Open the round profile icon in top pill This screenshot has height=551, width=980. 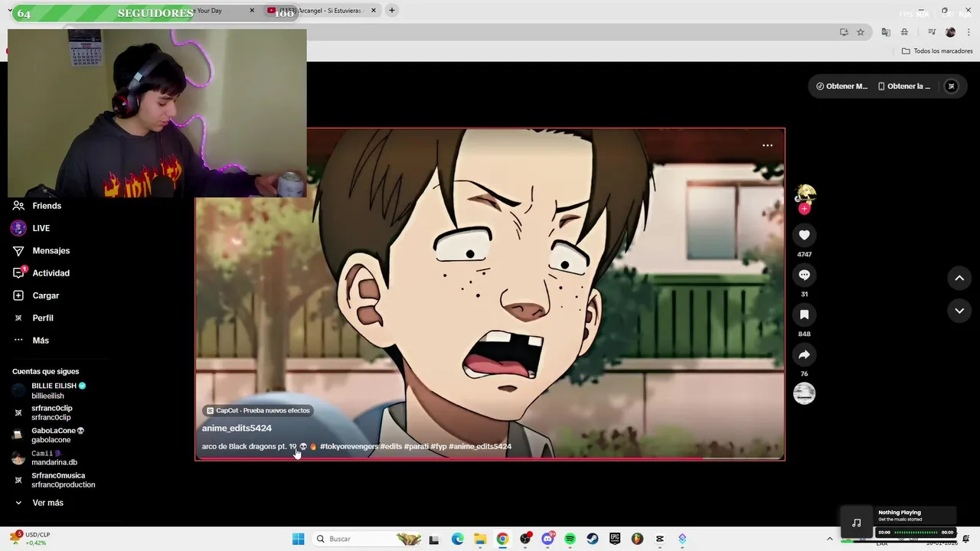coord(951,86)
